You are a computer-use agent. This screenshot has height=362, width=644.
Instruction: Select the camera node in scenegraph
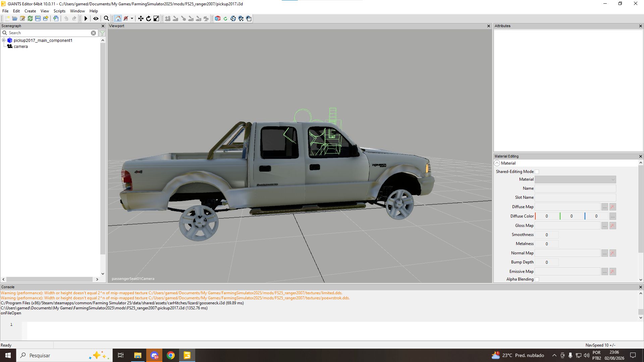tap(21, 47)
